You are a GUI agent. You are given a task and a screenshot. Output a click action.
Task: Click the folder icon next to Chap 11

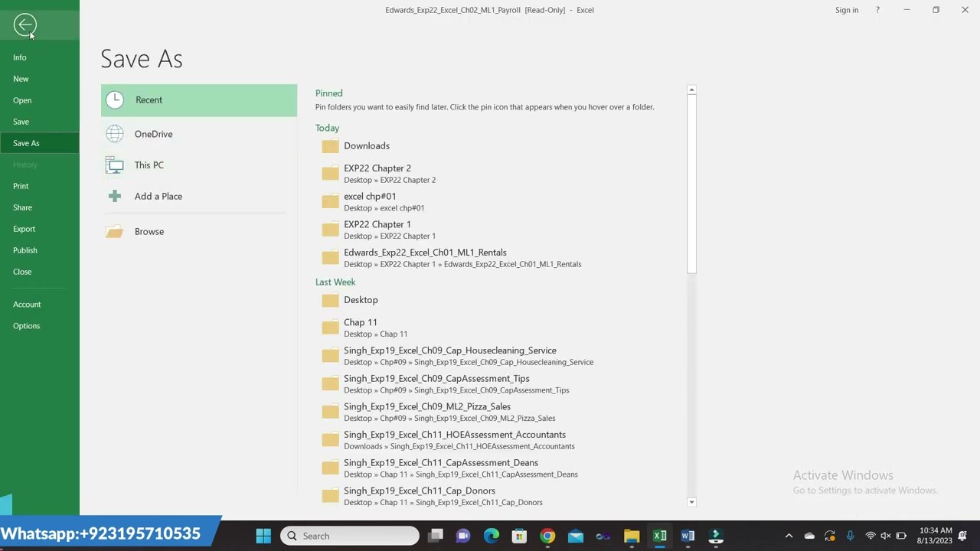330,328
